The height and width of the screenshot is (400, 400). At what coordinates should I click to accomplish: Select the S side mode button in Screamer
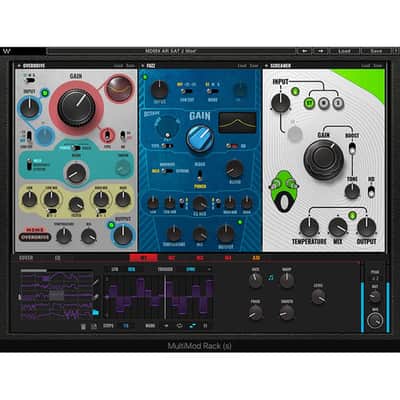tap(338, 103)
